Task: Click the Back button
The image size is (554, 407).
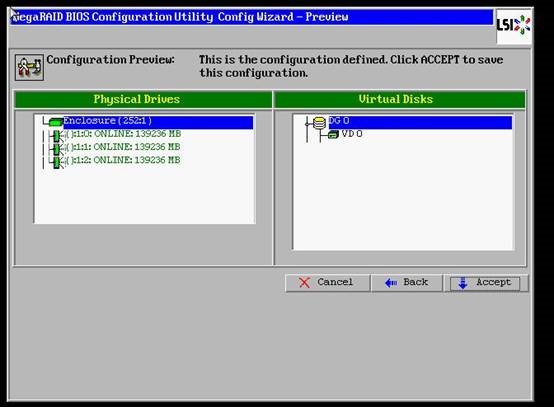Action: coord(407,283)
